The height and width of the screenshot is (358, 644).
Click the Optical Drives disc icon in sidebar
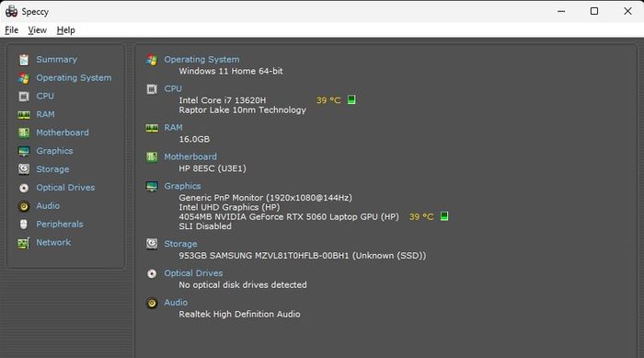(x=24, y=188)
